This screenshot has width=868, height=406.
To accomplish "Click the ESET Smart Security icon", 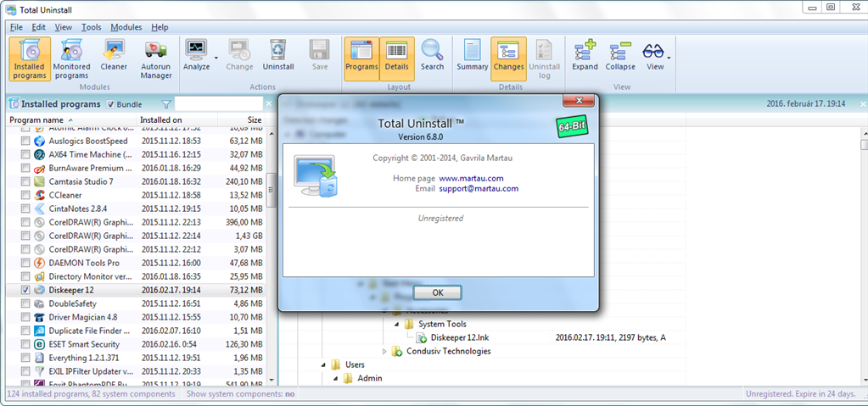I will click(x=39, y=344).
